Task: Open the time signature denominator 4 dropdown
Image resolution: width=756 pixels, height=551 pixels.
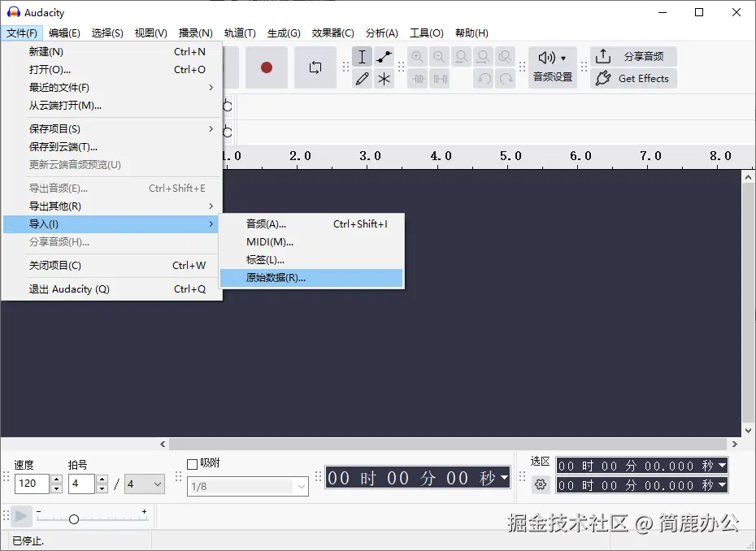Action: point(145,484)
